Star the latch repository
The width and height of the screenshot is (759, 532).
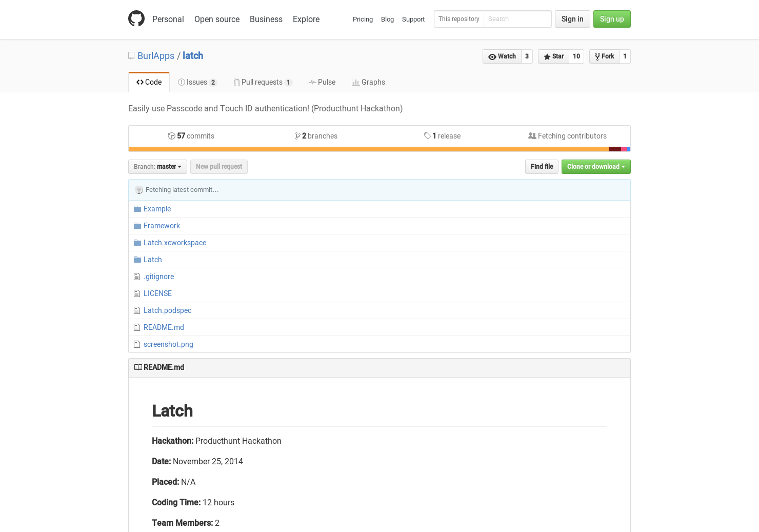click(554, 56)
